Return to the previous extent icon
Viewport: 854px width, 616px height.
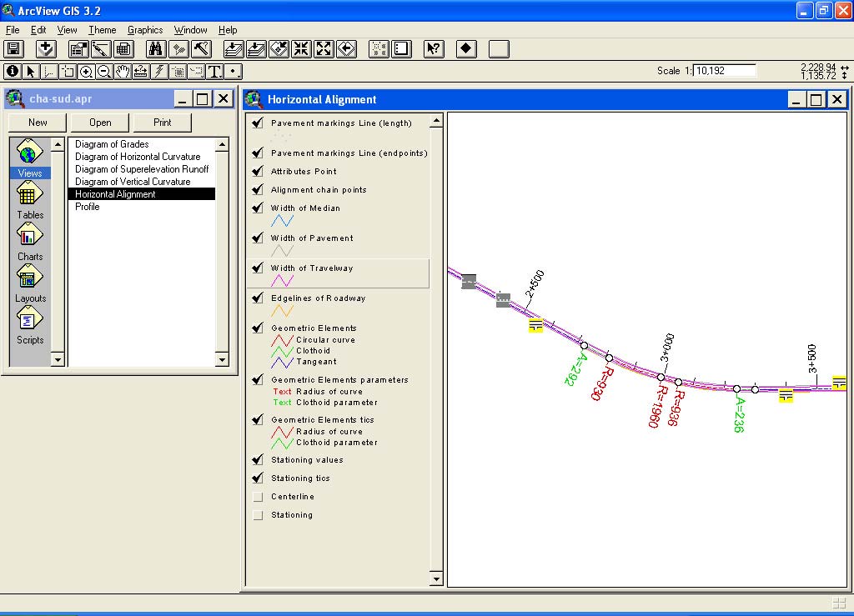[x=346, y=49]
